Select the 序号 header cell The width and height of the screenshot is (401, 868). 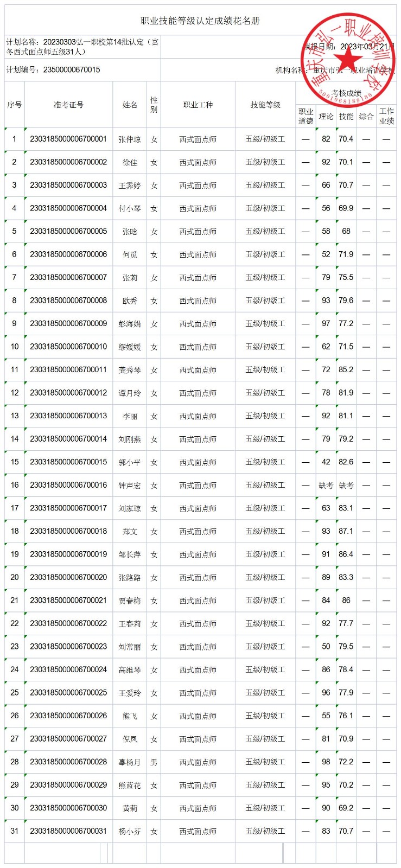click(15, 105)
